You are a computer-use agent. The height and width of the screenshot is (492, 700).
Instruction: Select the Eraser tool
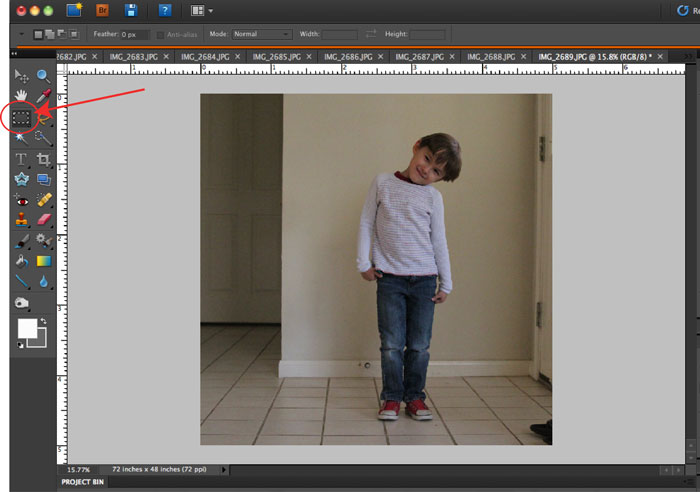[x=44, y=219]
